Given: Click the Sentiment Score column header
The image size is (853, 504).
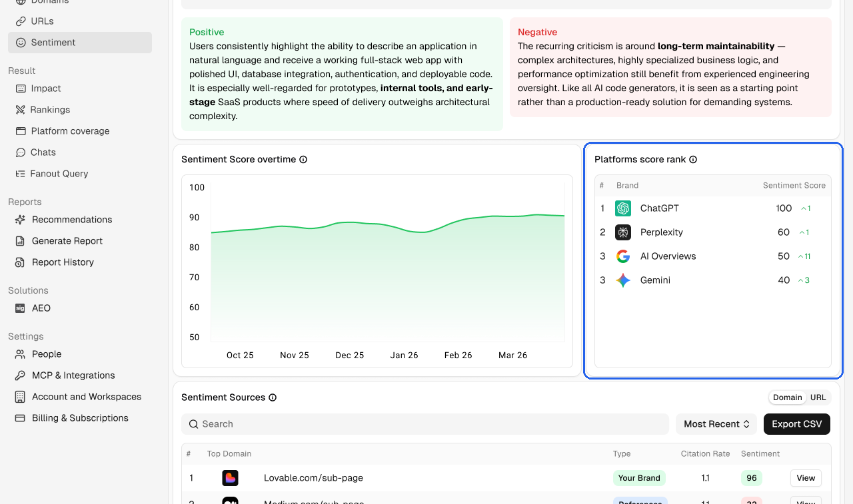Looking at the screenshot, I should click(x=794, y=186).
